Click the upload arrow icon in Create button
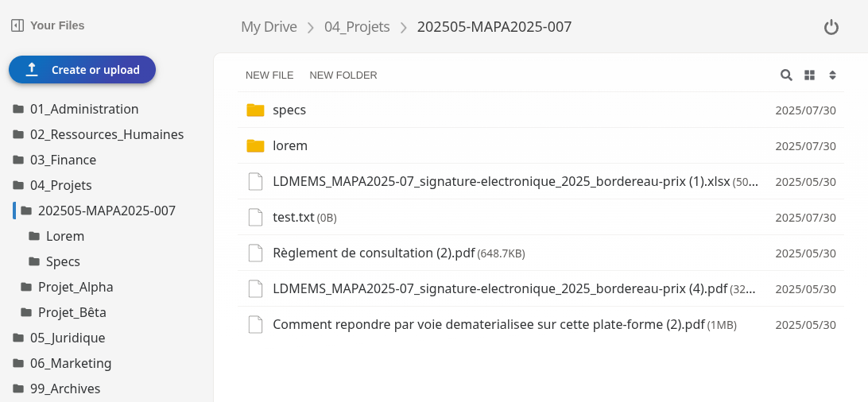The height and width of the screenshot is (402, 868). pos(32,70)
